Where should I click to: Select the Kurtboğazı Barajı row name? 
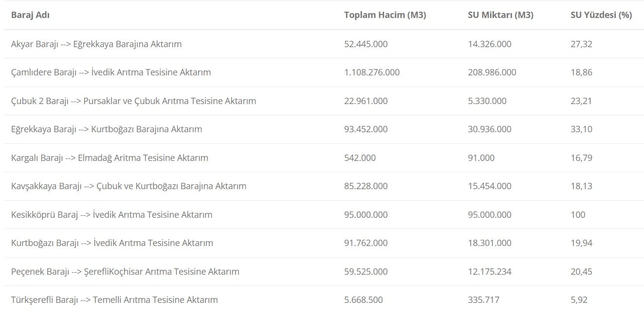(112, 243)
